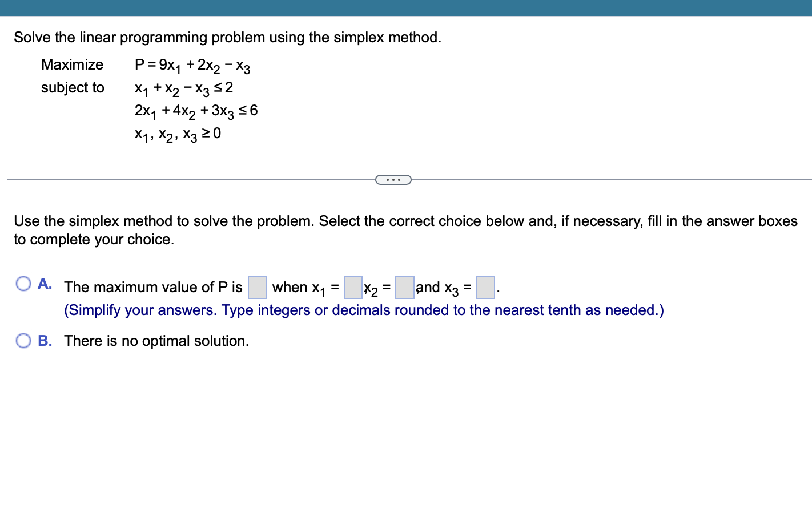Click the constraint 2x1 + 4x2 + 3x3 ≤ 6
Image resolution: width=812 pixels, height=509 pixels.
(196, 111)
